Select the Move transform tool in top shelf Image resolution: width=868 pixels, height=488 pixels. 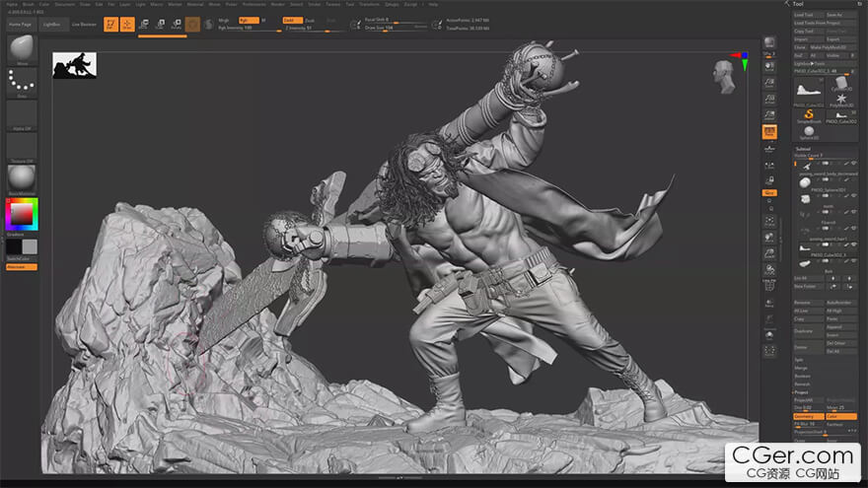click(143, 25)
